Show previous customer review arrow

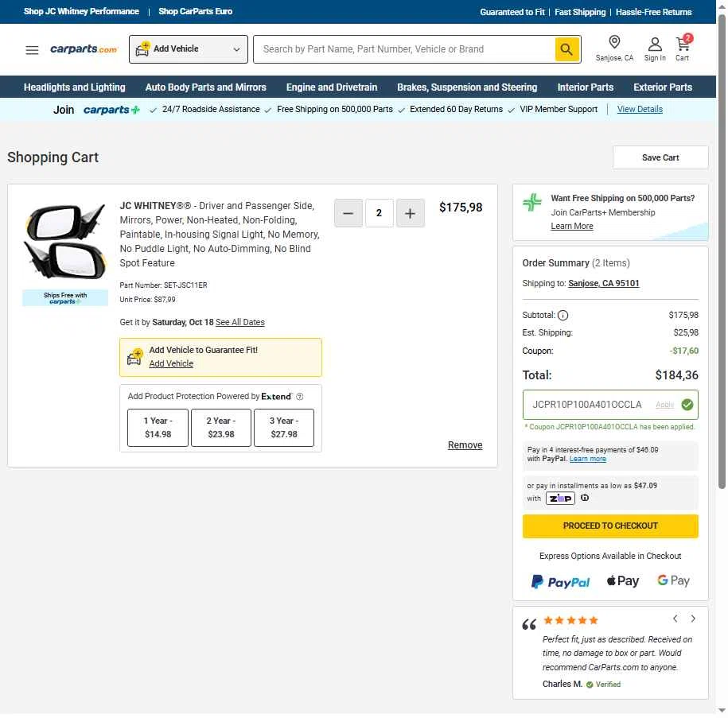coord(675,619)
